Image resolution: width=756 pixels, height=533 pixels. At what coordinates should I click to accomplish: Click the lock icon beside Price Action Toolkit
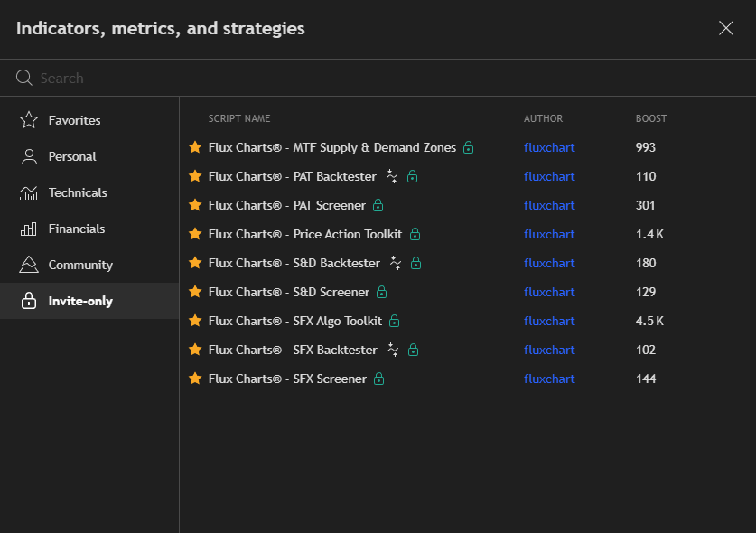[x=415, y=234]
